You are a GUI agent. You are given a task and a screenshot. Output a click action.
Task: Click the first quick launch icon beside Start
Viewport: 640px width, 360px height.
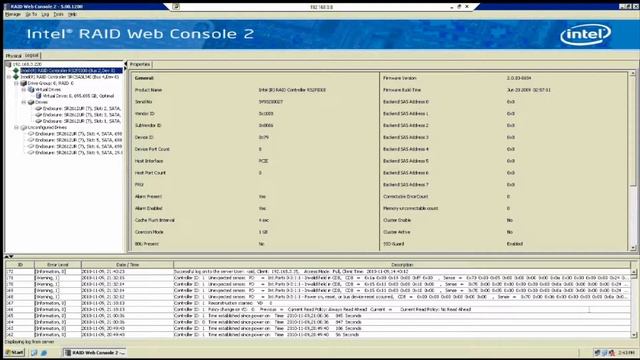pos(34,353)
